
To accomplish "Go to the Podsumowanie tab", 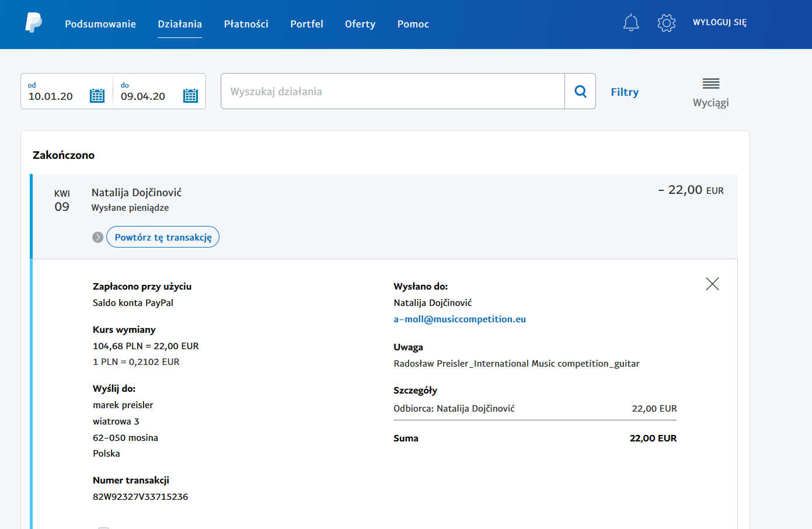I will coord(100,24).
